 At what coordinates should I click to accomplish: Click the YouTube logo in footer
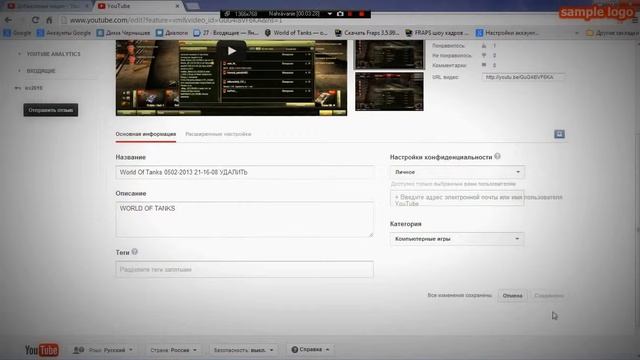pos(42,350)
